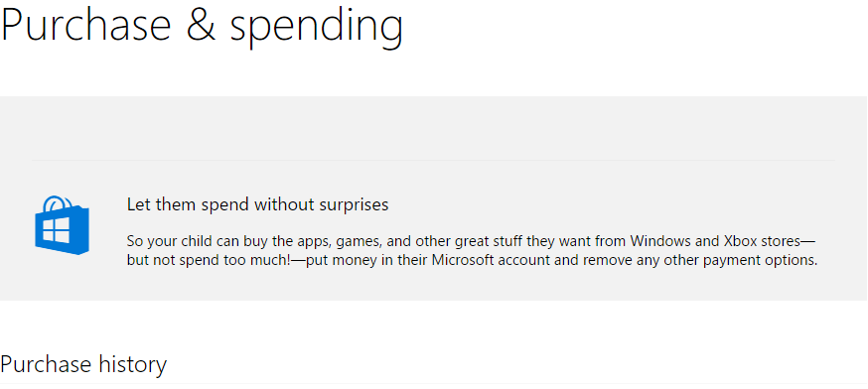Click the blue Windows Store shopping bag icon
Image resolution: width=868 pixels, height=389 pixels.
[x=62, y=225]
